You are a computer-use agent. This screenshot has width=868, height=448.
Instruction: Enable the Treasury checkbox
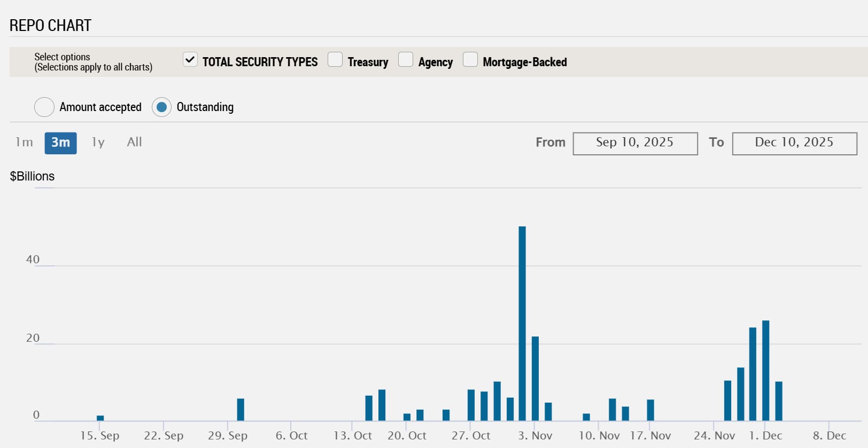click(335, 59)
